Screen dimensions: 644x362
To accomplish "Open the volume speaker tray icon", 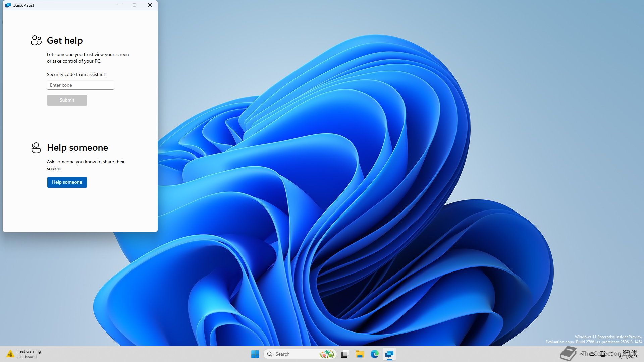I will pos(611,354).
